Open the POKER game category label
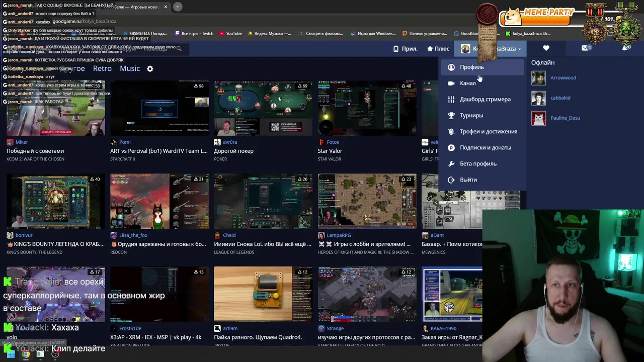The image size is (644, 362). click(220, 159)
